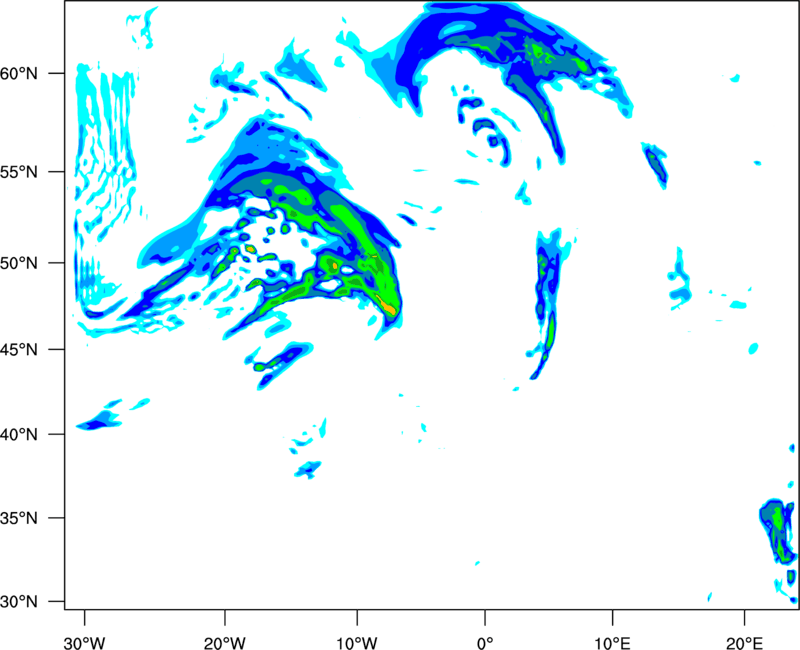Image resolution: width=800 pixels, height=650 pixels.
Task: Click the 30°N latitude axis label
Action: [19, 602]
